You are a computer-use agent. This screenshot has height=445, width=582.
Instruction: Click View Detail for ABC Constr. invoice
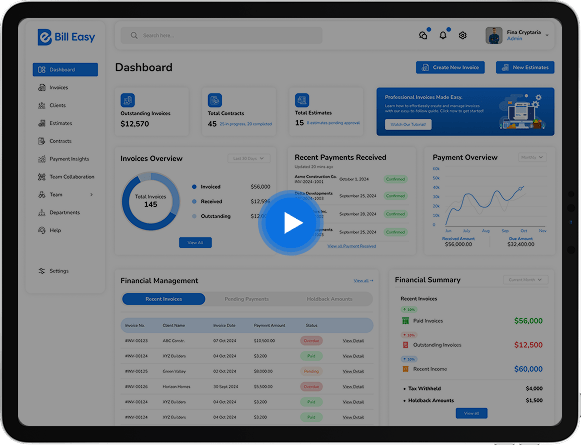[353, 341]
